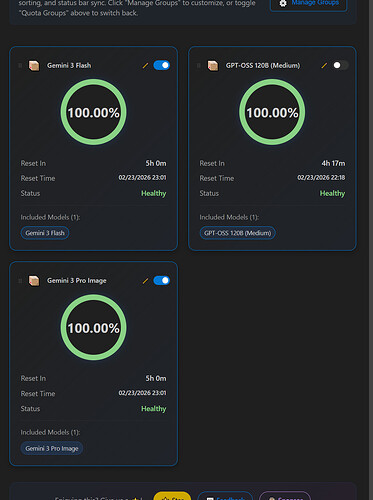Click Healthy status in Gemini 3 Flash card
373x500 pixels.
point(154,193)
